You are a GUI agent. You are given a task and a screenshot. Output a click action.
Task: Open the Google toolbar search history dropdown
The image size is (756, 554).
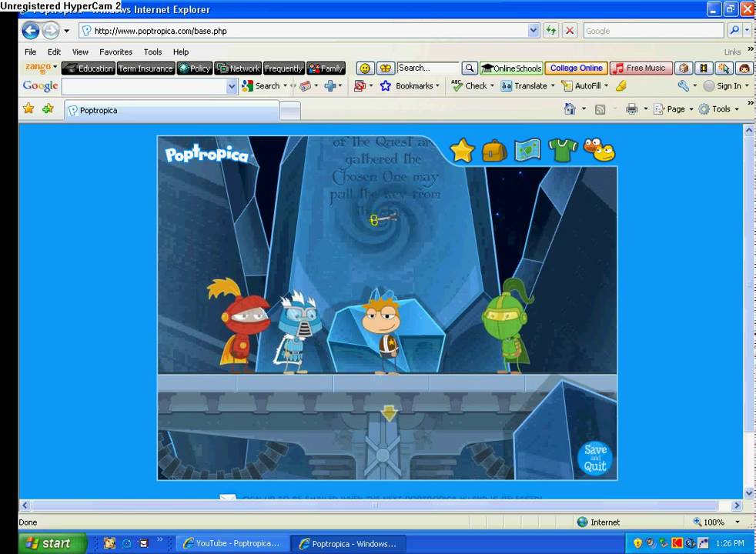tap(232, 86)
